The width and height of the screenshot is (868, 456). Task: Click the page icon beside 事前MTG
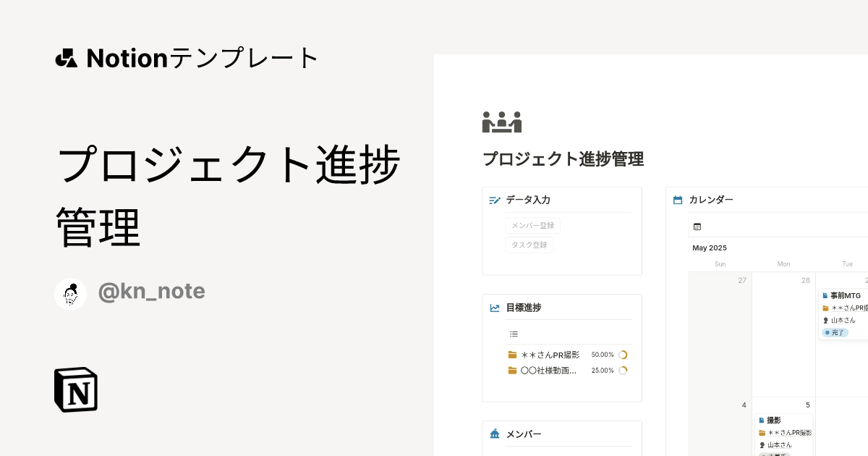click(826, 295)
